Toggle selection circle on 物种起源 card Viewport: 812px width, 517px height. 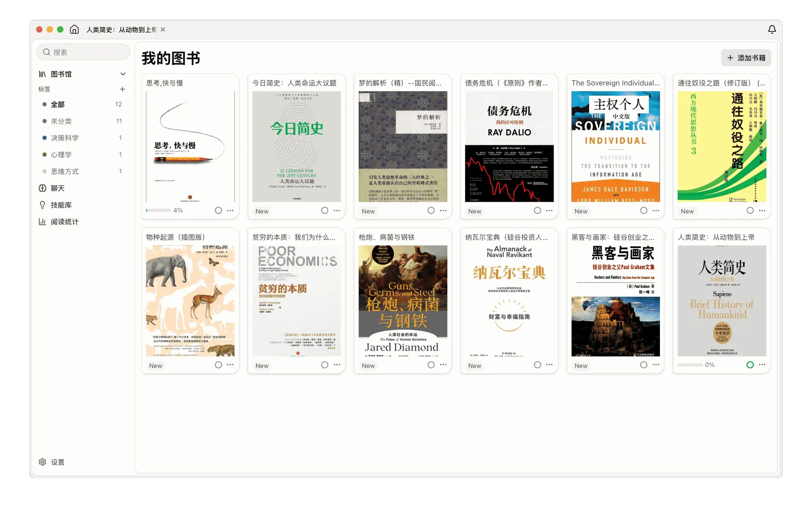click(218, 365)
